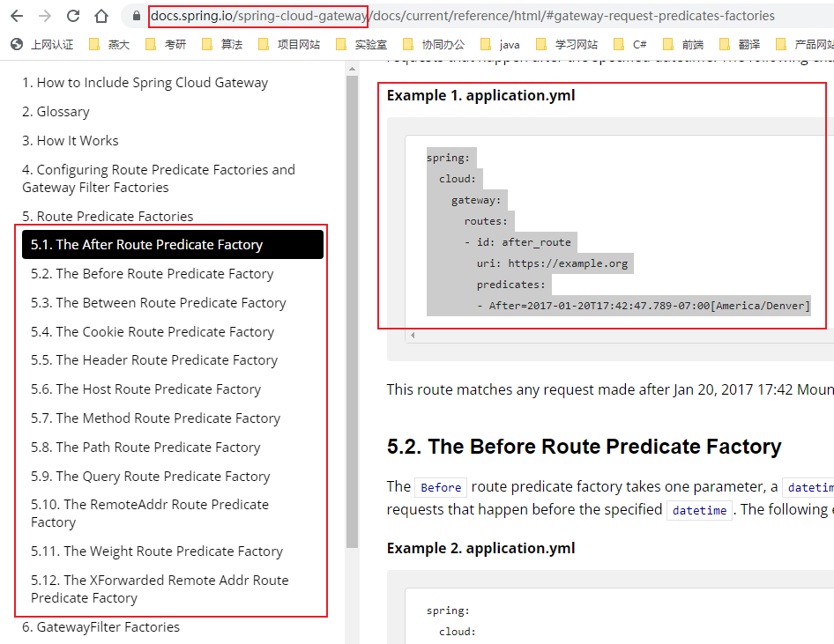Click the code block's left scroll arrow
The width and height of the screenshot is (834, 644).
[413, 336]
